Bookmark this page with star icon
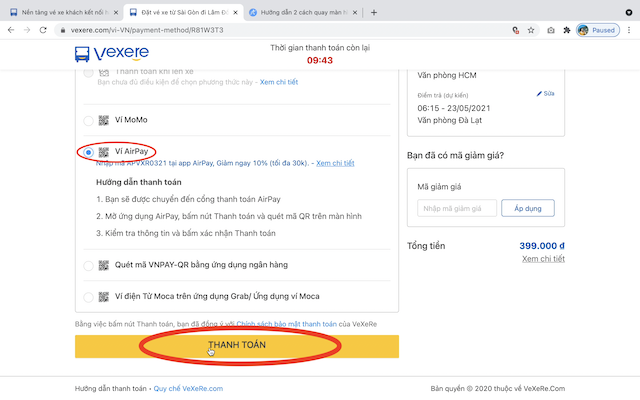Screen dimensions: 640x400 point(531,30)
